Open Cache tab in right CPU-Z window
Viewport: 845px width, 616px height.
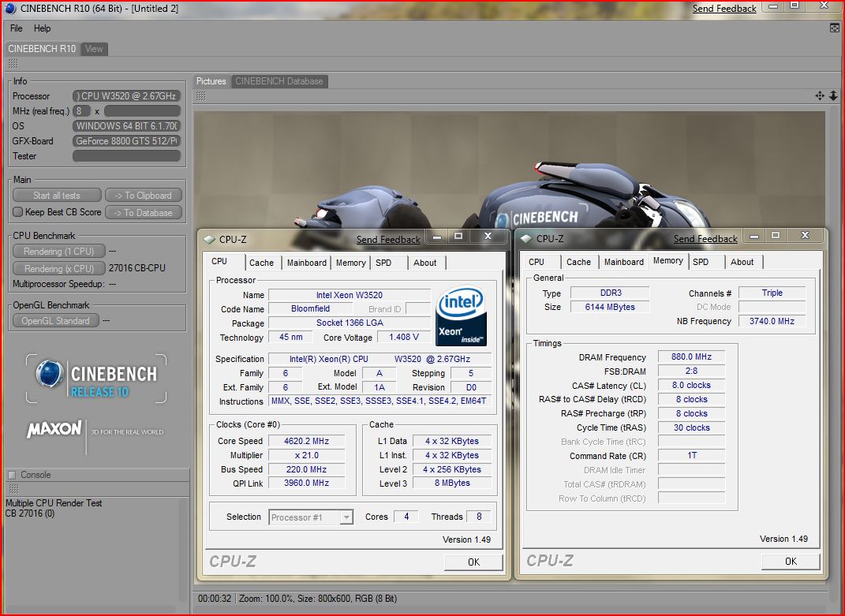(x=579, y=262)
